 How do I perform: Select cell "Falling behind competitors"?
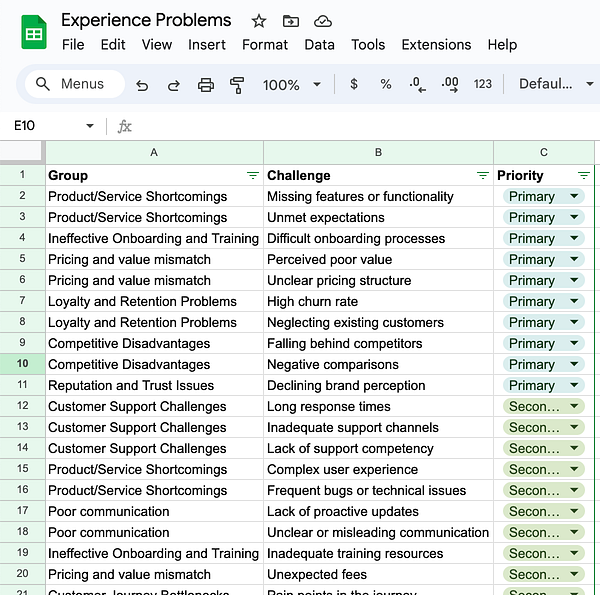pyautogui.click(x=378, y=344)
